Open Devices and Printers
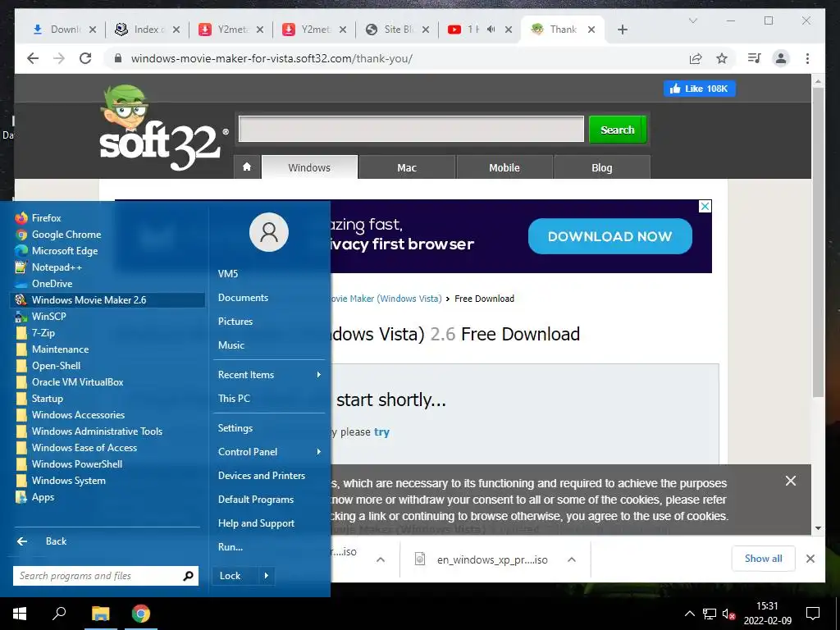The image size is (840, 630). tap(262, 476)
